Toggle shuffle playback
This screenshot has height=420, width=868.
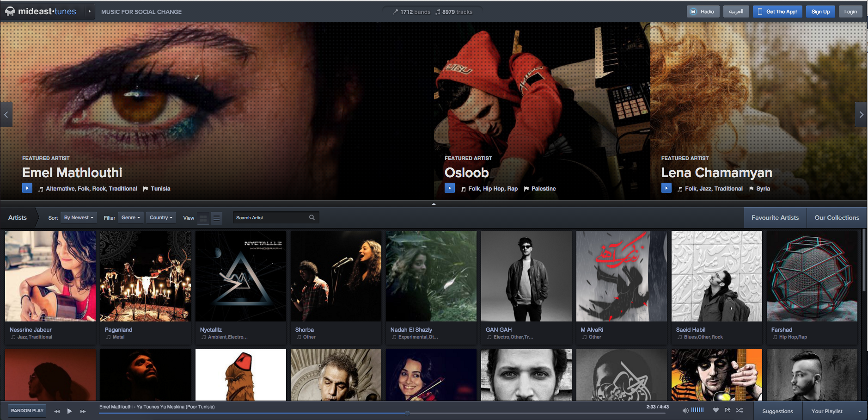pyautogui.click(x=740, y=410)
